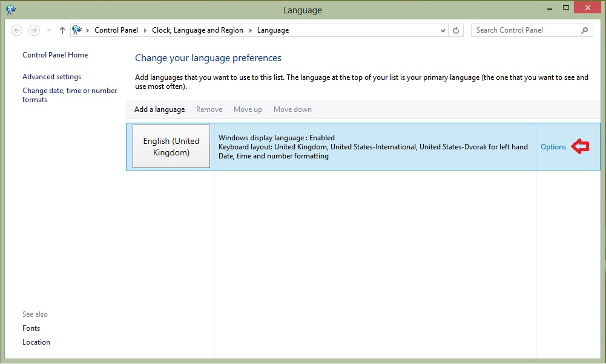606x364 pixels.
Task: Click the Control Panel breadcrumb
Action: coord(116,30)
